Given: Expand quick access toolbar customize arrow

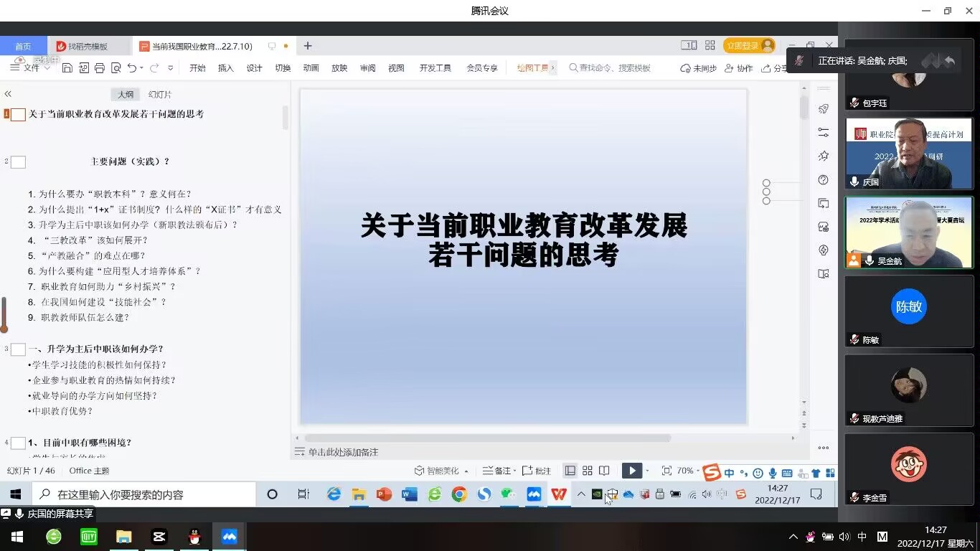Looking at the screenshot, I should click(170, 68).
